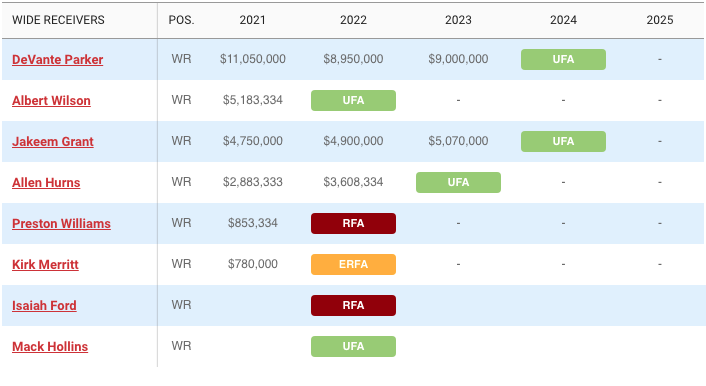Click Jakeem Grant's 2024 UFA badge
Image resolution: width=706 pixels, height=386 pixels.
pos(563,141)
